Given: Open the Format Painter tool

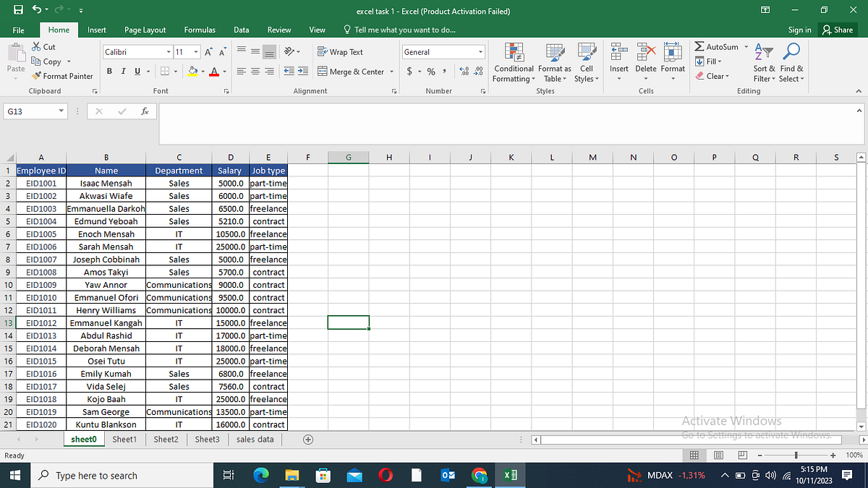Looking at the screenshot, I should (62, 76).
